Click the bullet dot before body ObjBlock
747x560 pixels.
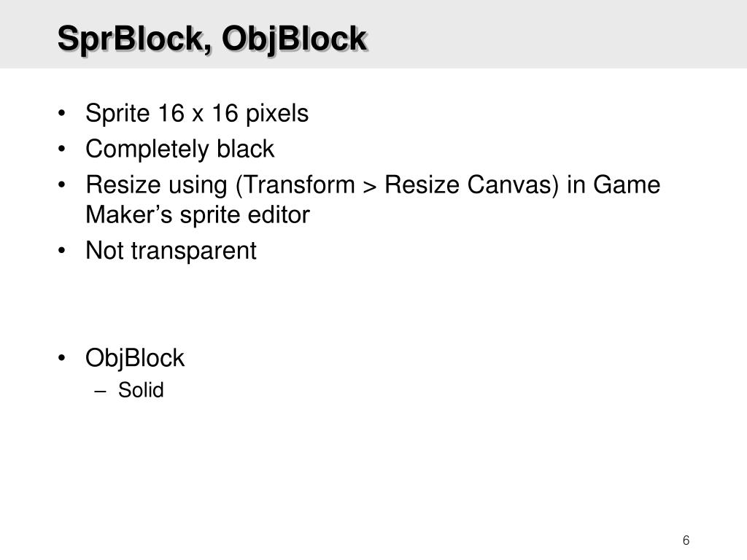tap(61, 358)
